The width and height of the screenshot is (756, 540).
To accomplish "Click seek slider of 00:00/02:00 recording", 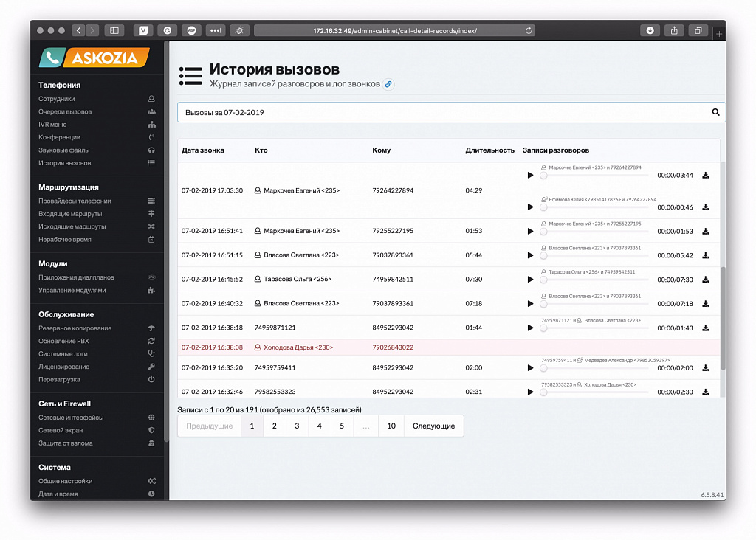I will [x=594, y=369].
